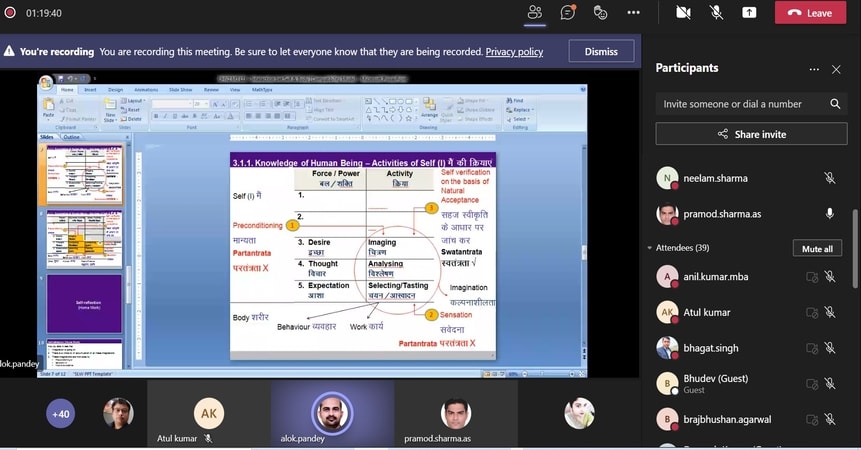Click the search icon in invite field
Image resolution: width=861 pixels, height=450 pixels.
pyautogui.click(x=835, y=104)
